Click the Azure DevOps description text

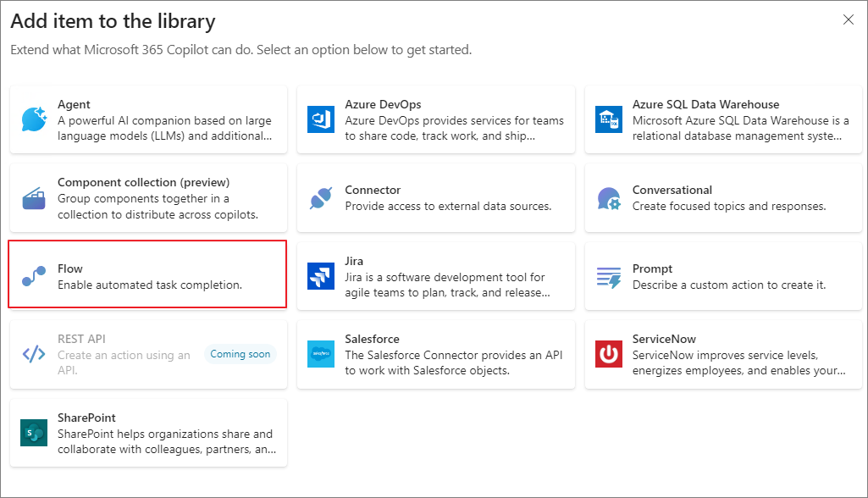455,128
